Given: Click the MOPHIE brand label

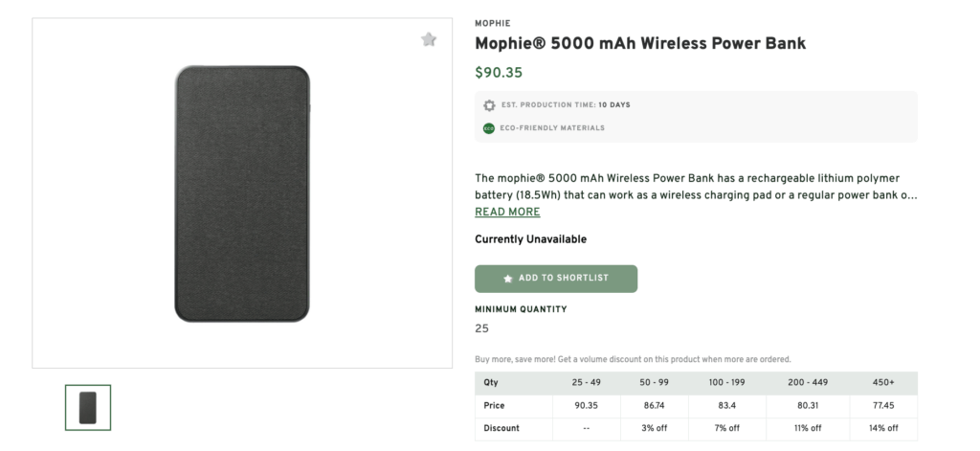Looking at the screenshot, I should pyautogui.click(x=492, y=23).
